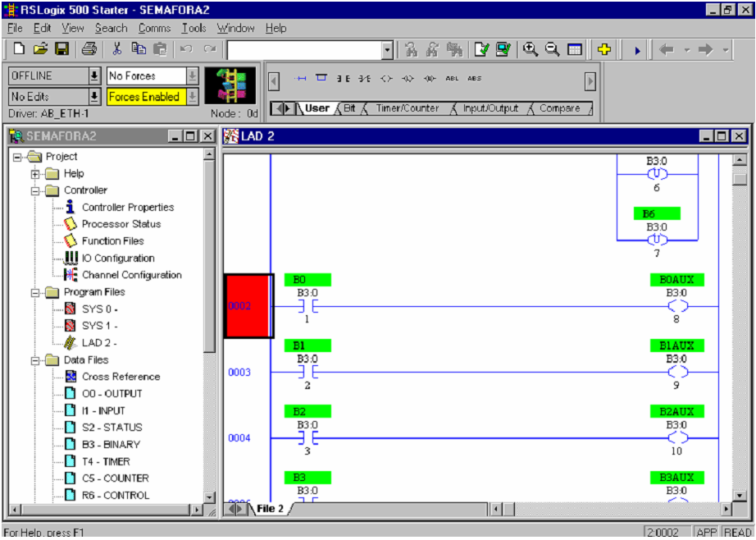The width and height of the screenshot is (756, 540).
Task: Select the OTE output coil instruction
Action: pos(385,80)
